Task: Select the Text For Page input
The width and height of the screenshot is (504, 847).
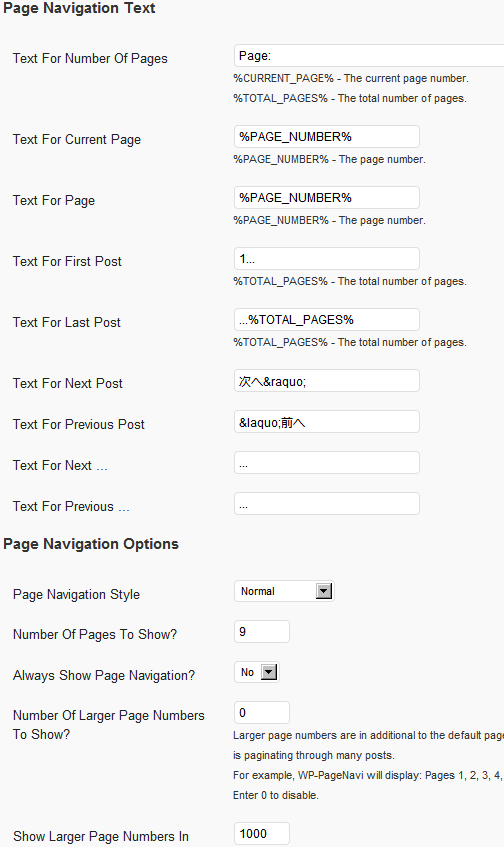Action: click(327, 198)
